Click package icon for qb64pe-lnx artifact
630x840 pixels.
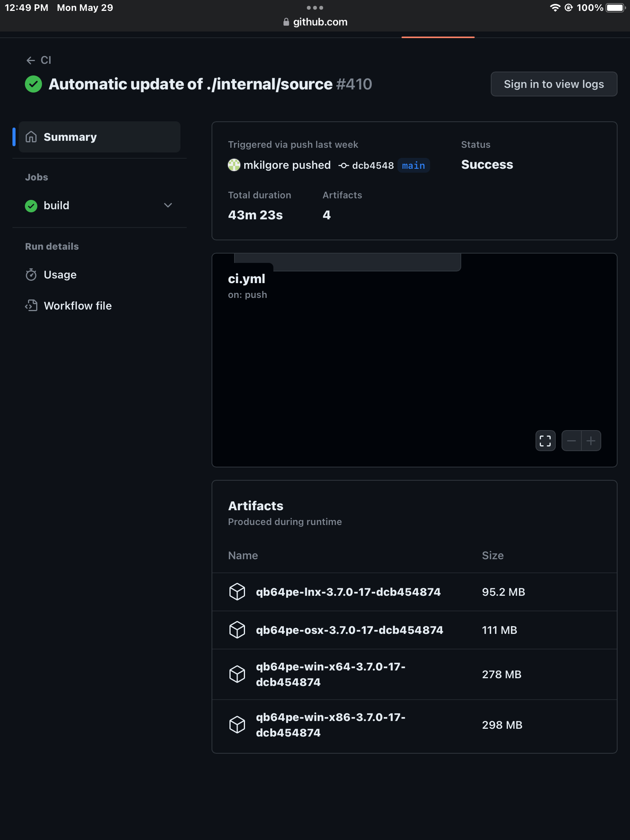237,592
